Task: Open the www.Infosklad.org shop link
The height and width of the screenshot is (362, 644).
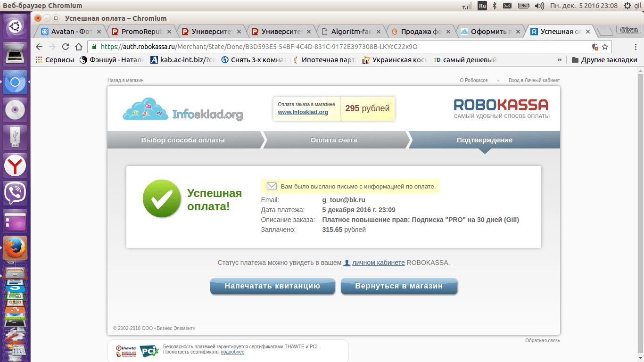Action: tap(303, 112)
